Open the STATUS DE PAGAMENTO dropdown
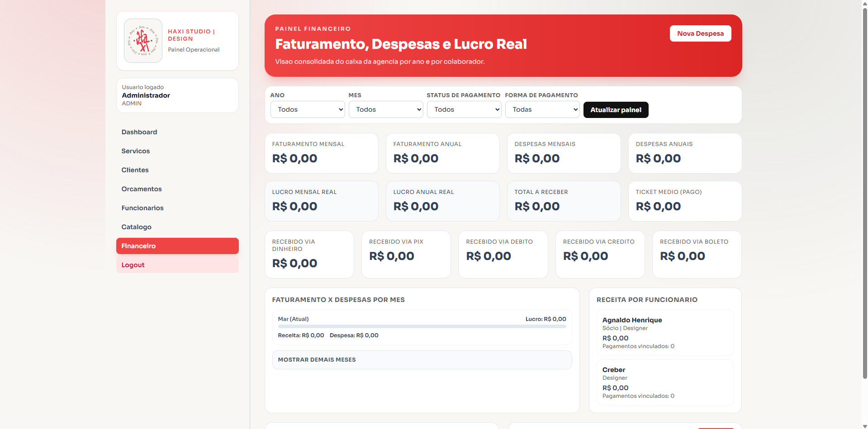The width and height of the screenshot is (868, 429). [x=464, y=109]
